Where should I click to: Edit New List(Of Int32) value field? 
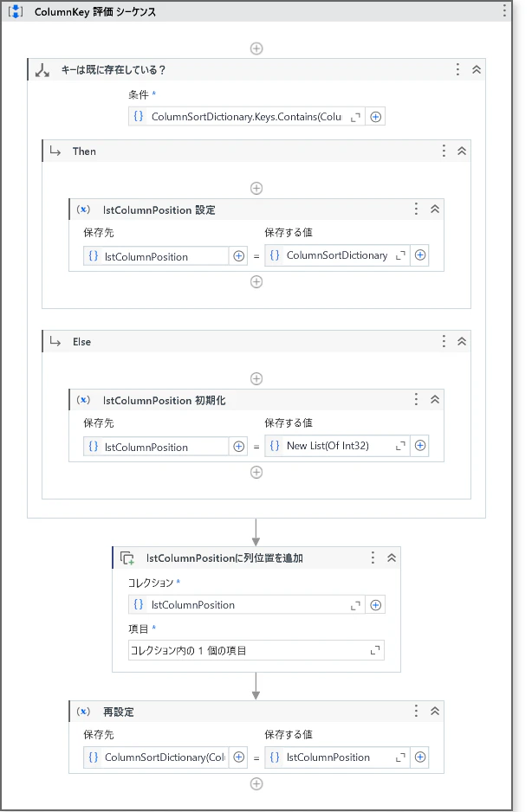[x=337, y=446]
